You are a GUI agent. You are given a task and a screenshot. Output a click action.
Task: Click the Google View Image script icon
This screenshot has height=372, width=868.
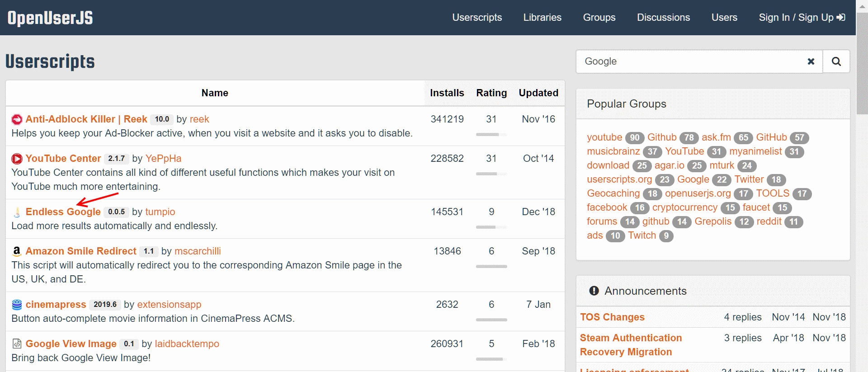coord(17,344)
